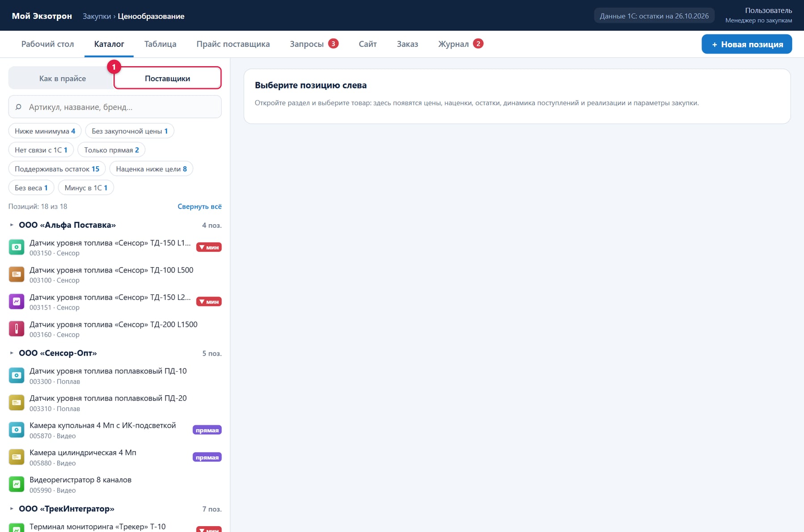Click the red icon of ТД-200 L1500
Image resolution: width=804 pixels, height=532 pixels.
point(17,329)
